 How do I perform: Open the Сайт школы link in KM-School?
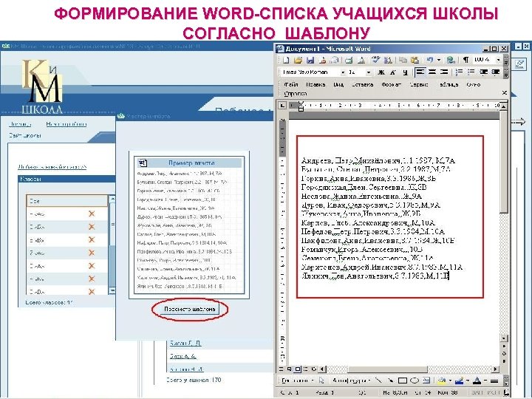[25, 135]
